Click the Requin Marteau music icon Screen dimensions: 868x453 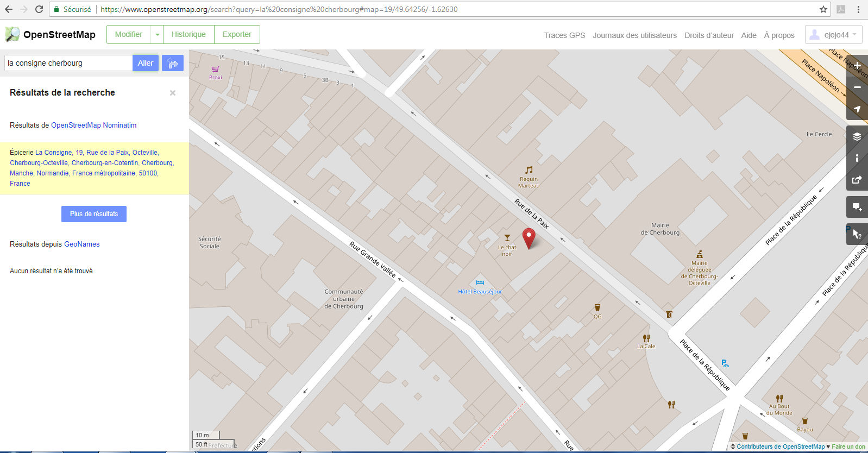pyautogui.click(x=529, y=170)
